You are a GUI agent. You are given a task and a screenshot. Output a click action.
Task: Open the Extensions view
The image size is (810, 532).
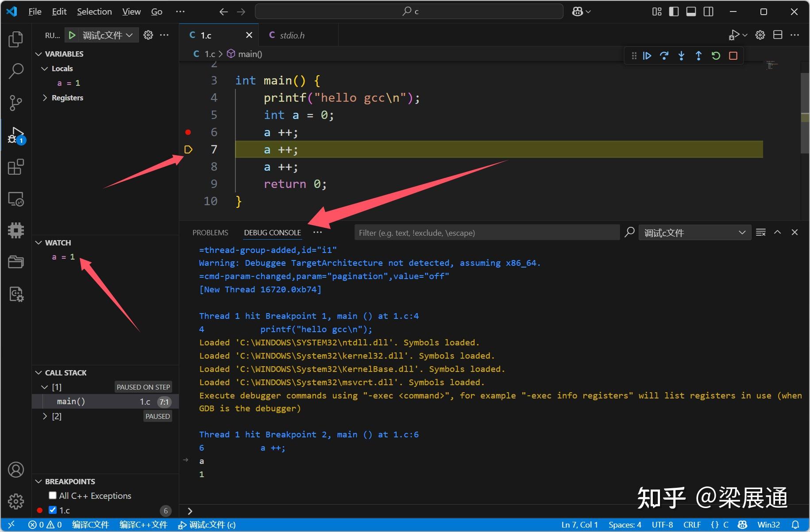(16, 167)
